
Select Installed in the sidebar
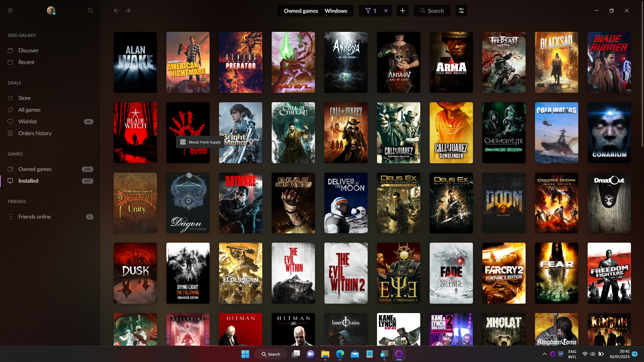coord(29,181)
